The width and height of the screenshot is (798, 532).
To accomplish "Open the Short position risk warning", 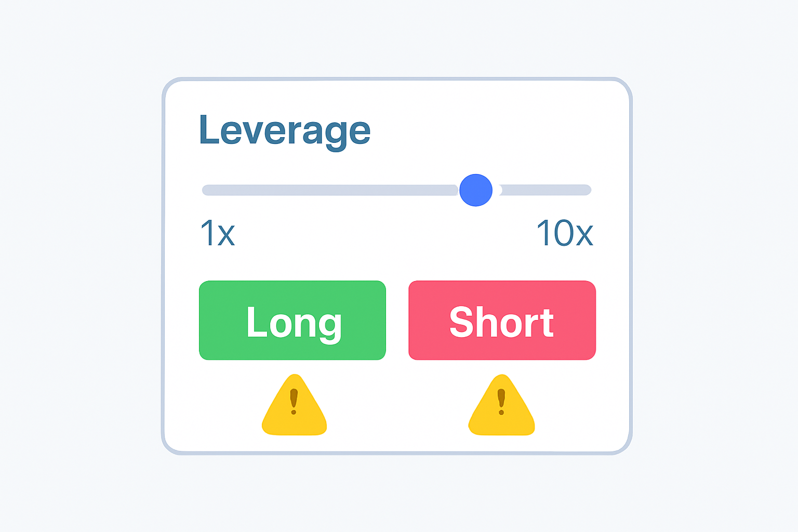I will point(501,410).
